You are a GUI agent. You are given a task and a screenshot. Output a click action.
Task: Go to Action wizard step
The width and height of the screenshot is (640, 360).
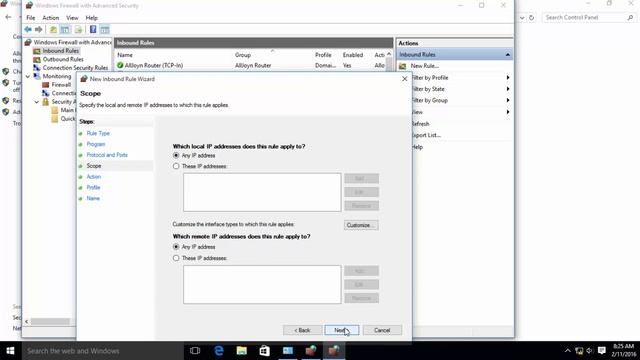coord(93,177)
